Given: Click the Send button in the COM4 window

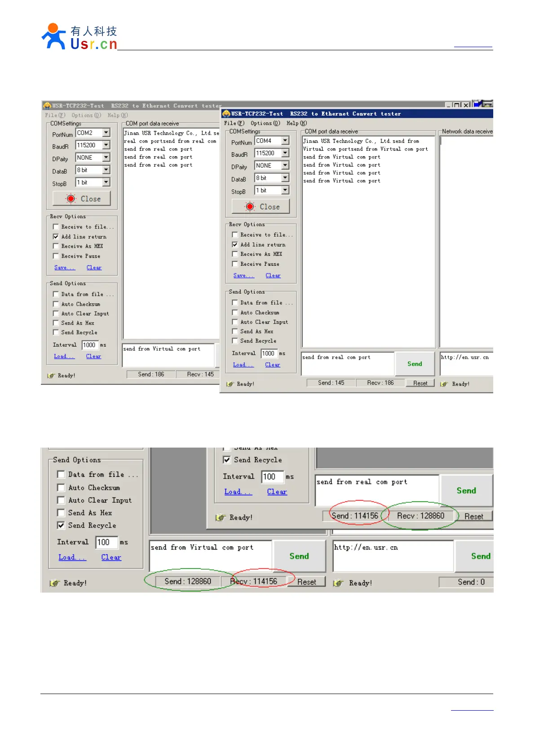Looking at the screenshot, I should tap(415, 364).
